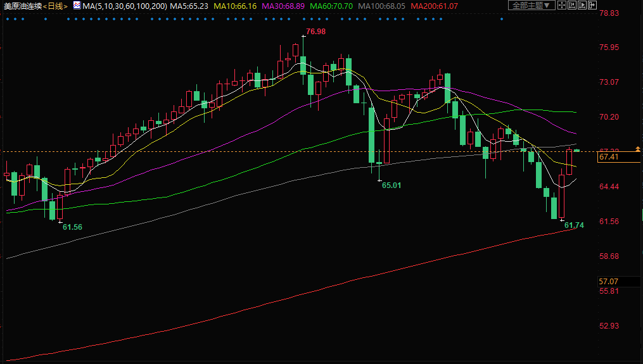Open the 全部主题 dropdown
This screenshot has height=364, width=643.
point(532,5)
